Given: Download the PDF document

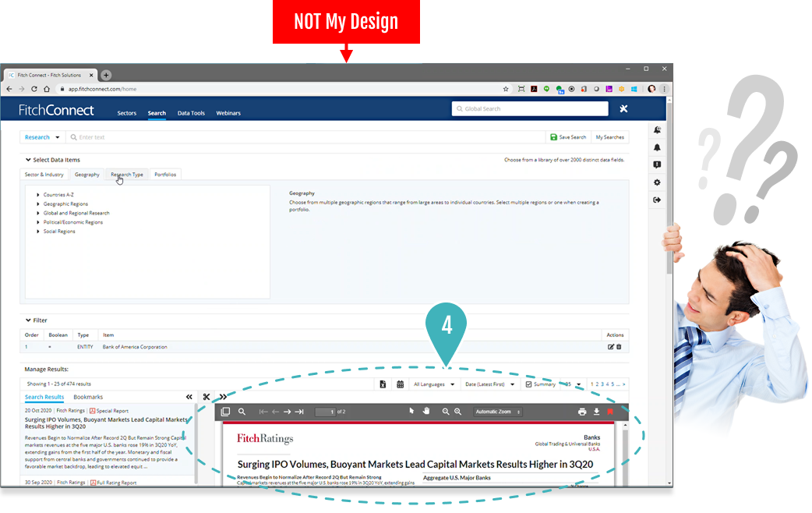Looking at the screenshot, I should tap(597, 412).
